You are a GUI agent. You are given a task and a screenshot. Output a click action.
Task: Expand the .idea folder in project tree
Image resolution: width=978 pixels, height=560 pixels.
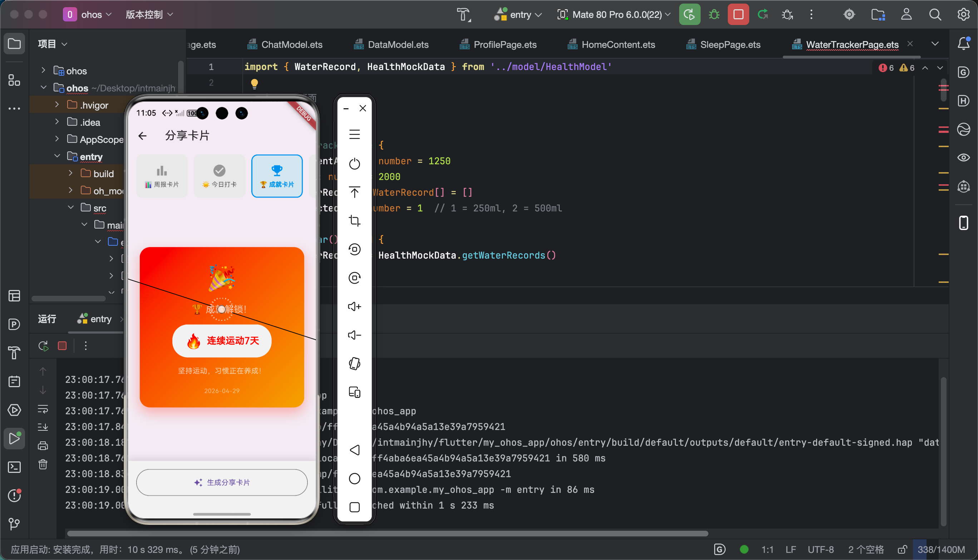(57, 122)
